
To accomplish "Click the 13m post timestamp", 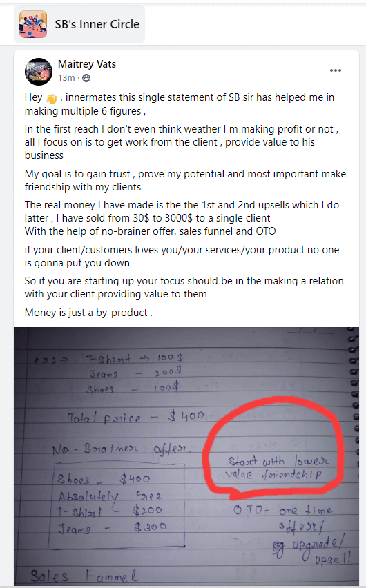I will (x=66, y=77).
